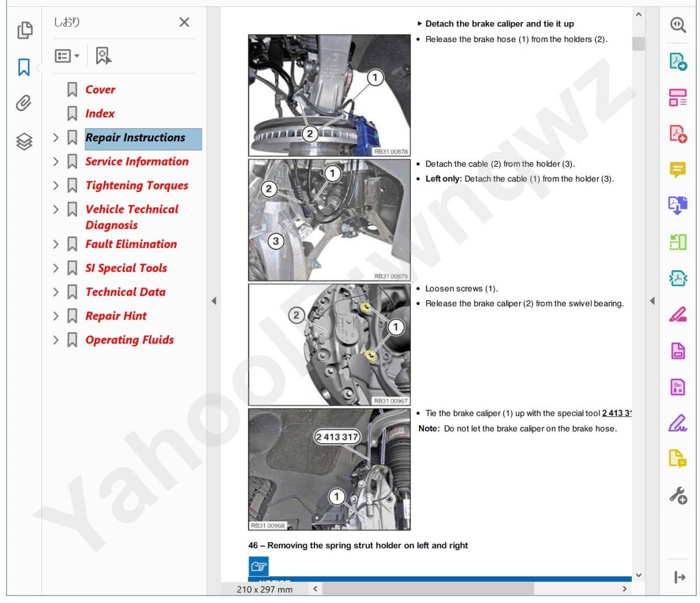The width and height of the screenshot is (700, 603).
Task: Open the Compress PDF tool
Action: point(678,278)
